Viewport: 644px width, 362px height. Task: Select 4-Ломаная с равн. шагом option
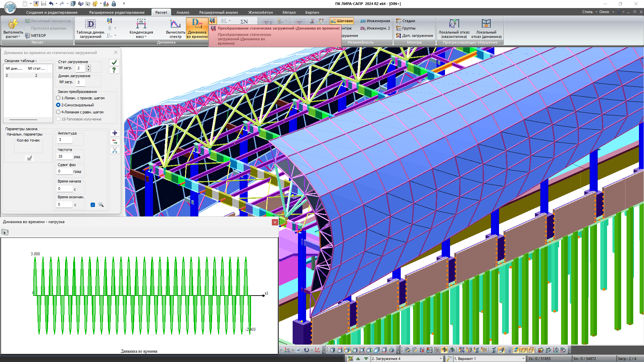tap(58, 112)
